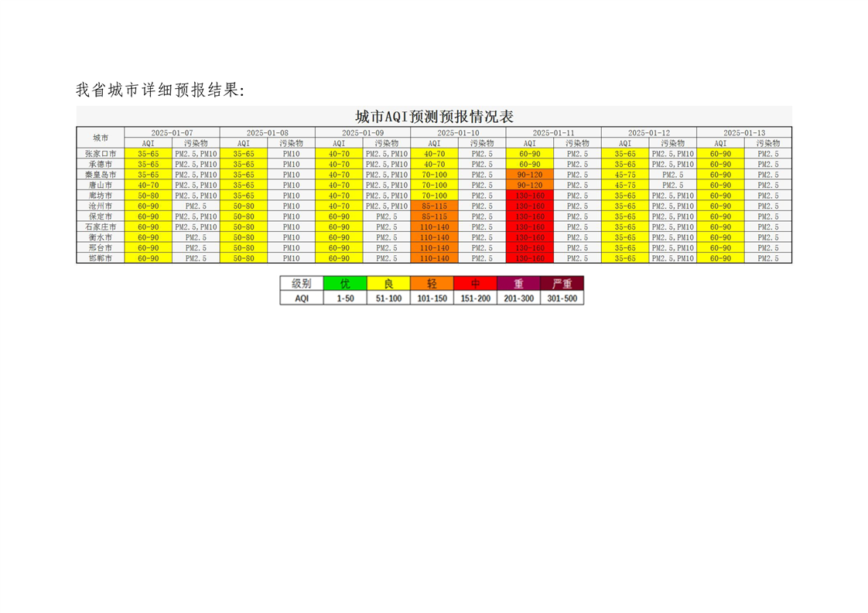Click 廊坊市 red 130-160 AQI cell
This screenshot has height=613, width=868.
point(530,196)
